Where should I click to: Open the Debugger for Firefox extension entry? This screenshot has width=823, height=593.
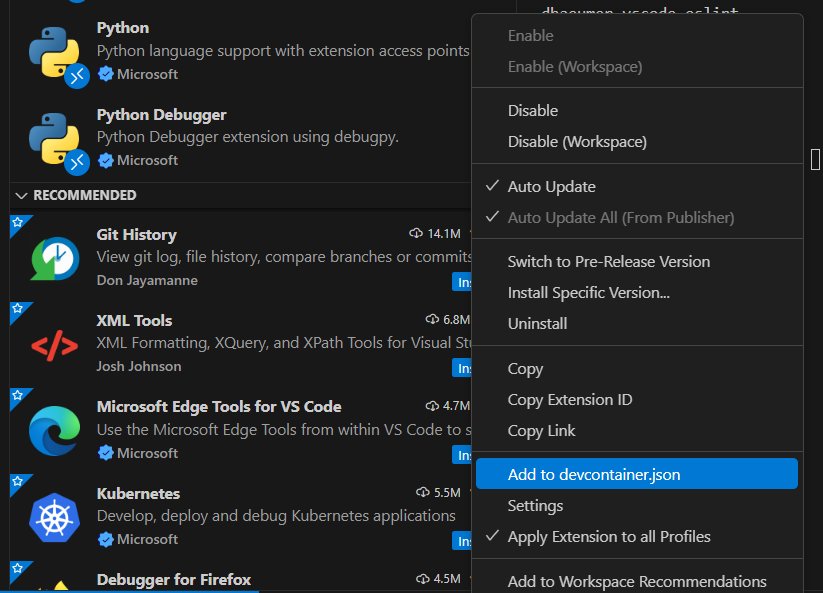tap(173, 580)
